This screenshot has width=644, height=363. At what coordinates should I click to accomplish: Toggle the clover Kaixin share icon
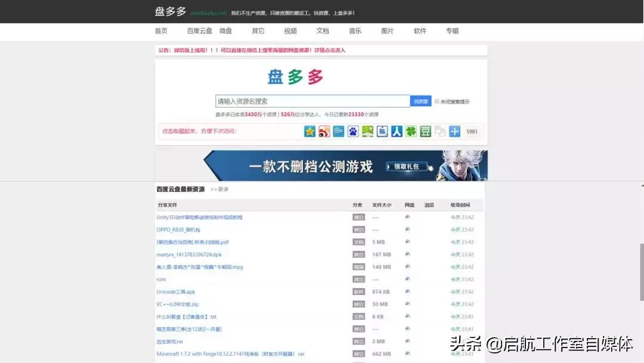click(x=410, y=131)
